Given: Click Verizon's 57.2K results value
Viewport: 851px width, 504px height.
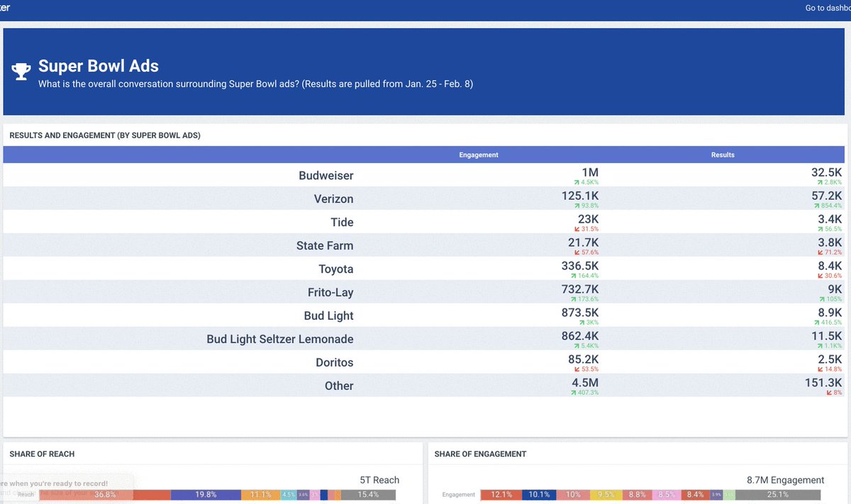Looking at the screenshot, I should point(827,196).
